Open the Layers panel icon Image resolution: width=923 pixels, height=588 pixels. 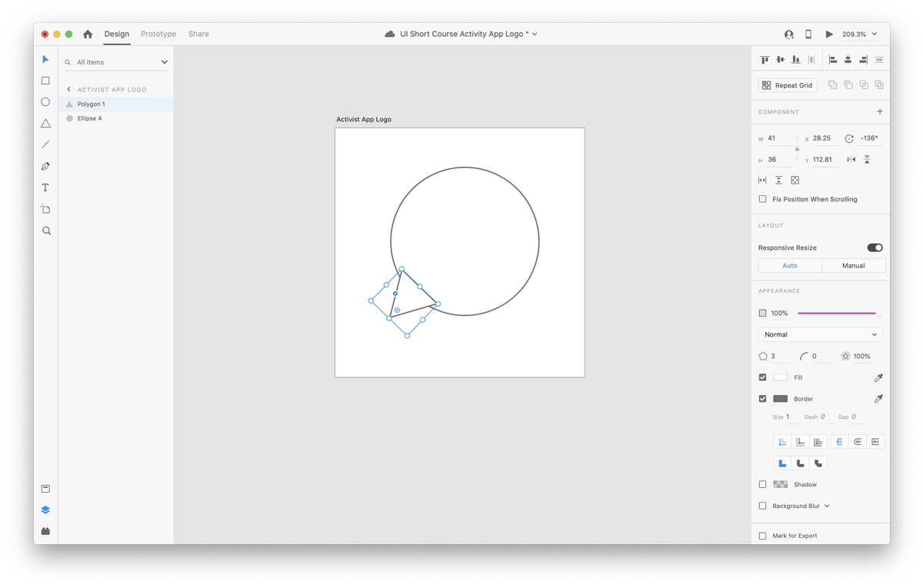coord(45,510)
